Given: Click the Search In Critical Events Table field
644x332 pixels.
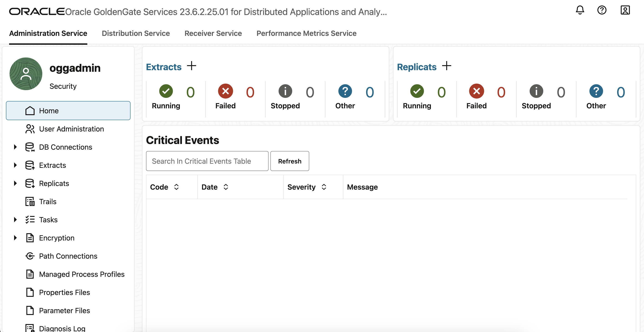Looking at the screenshot, I should (207, 161).
